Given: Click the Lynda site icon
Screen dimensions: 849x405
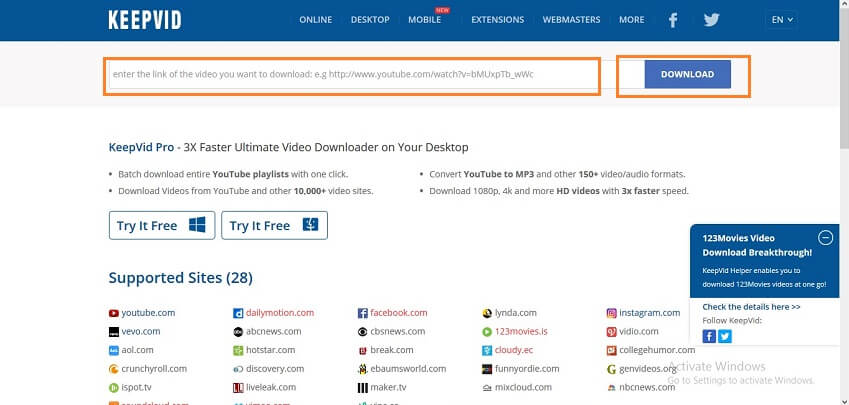Looking at the screenshot, I should (x=487, y=313).
